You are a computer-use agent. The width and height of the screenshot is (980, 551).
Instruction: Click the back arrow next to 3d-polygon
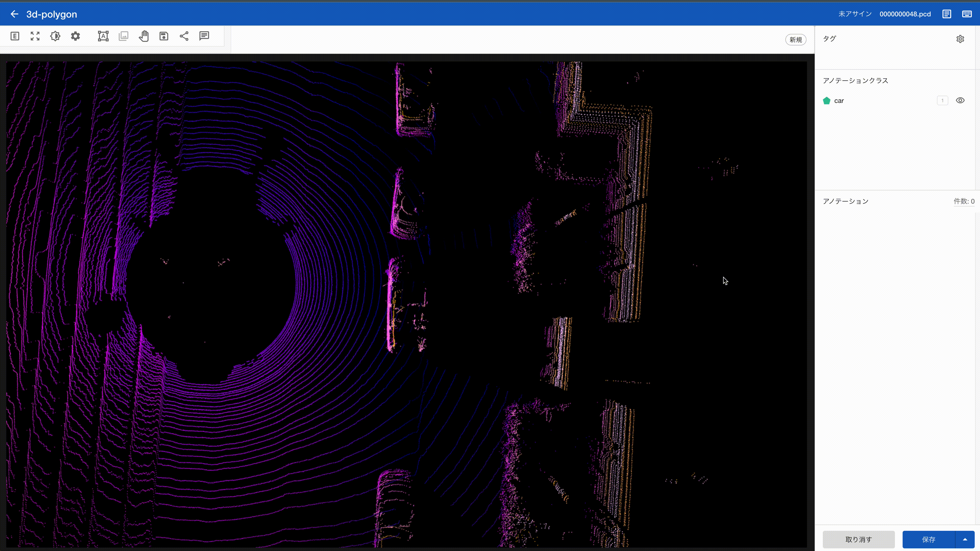(14, 14)
